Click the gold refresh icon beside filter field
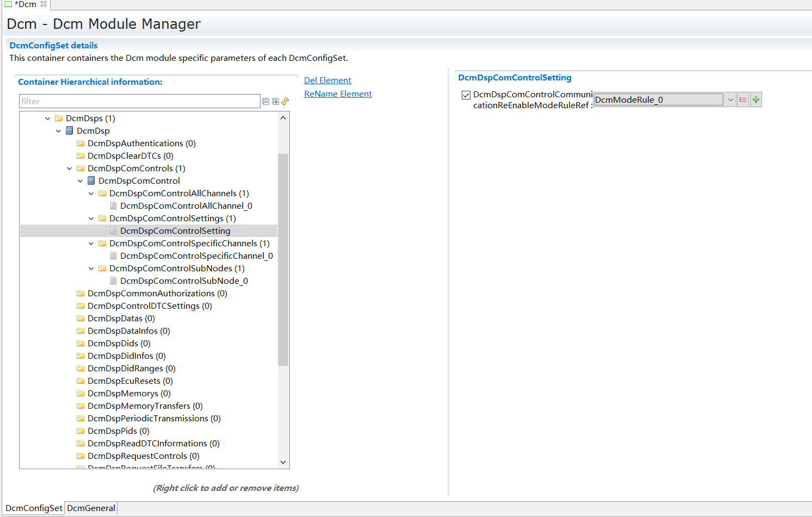 tap(284, 101)
